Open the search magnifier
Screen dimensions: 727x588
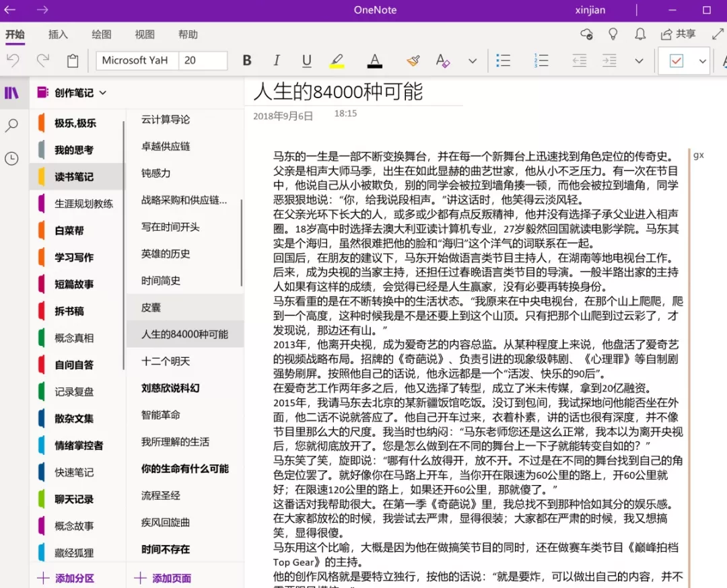pyautogui.click(x=11, y=125)
